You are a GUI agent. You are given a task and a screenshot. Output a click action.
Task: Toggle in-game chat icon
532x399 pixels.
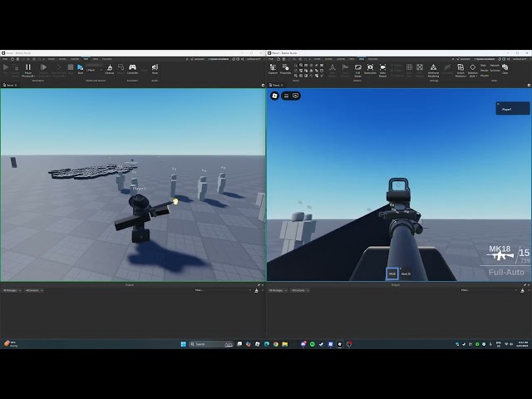point(296,96)
